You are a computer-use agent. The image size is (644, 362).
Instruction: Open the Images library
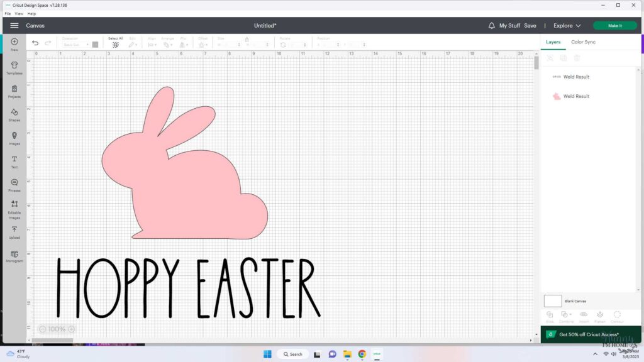pos(14,138)
